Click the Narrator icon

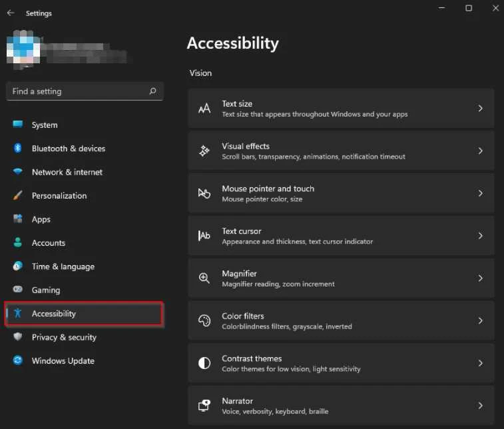coord(204,406)
